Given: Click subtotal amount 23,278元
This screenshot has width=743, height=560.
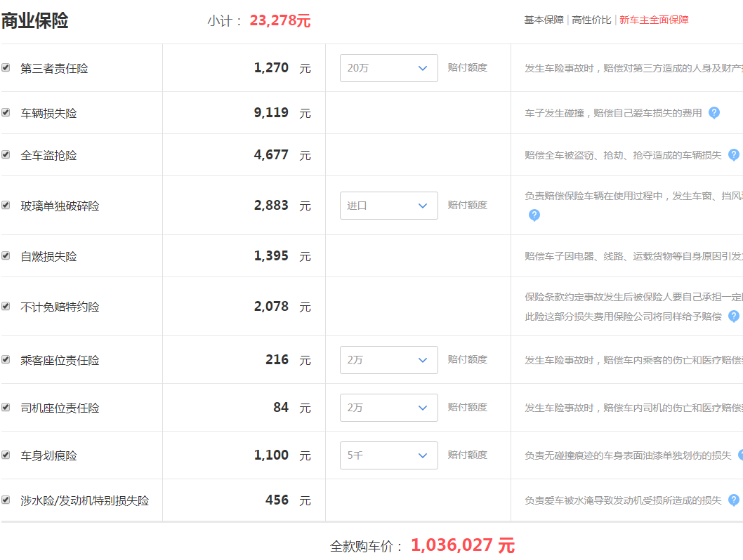Looking at the screenshot, I should pyautogui.click(x=280, y=20).
